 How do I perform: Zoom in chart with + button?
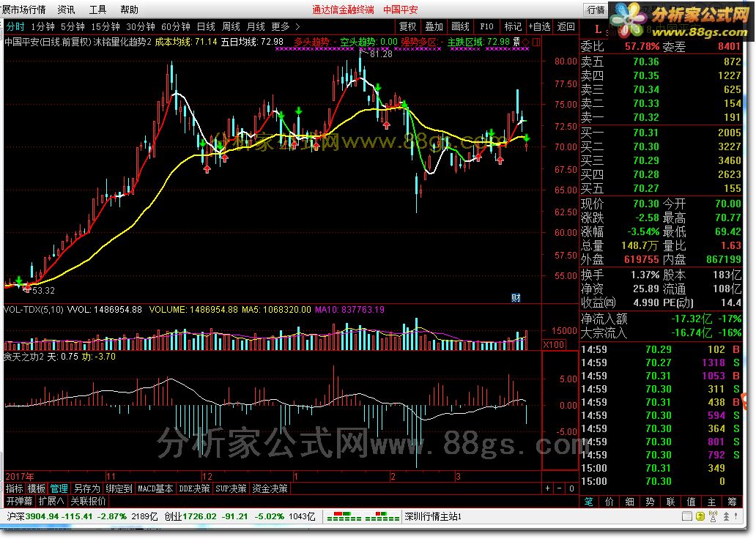click(547, 488)
